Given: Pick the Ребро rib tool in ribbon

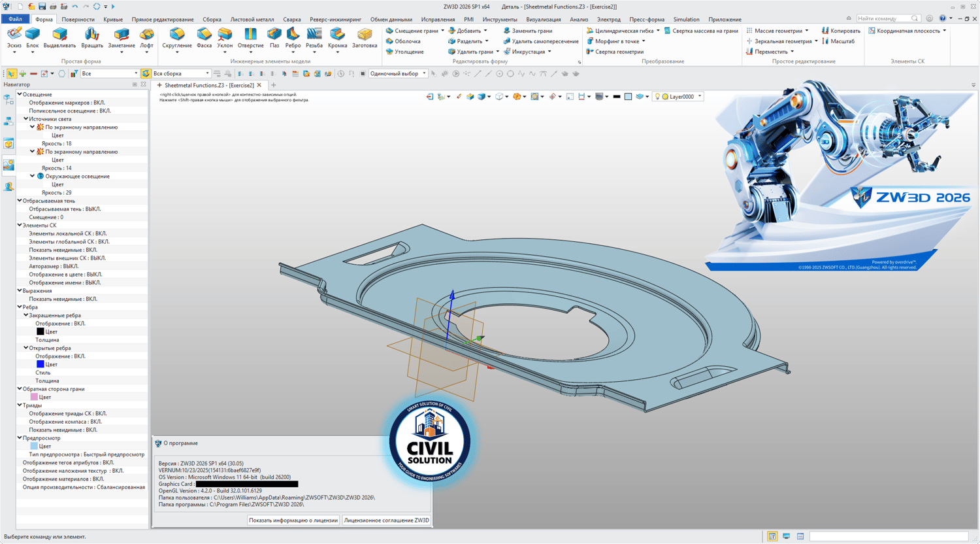Looking at the screenshot, I should [293, 38].
